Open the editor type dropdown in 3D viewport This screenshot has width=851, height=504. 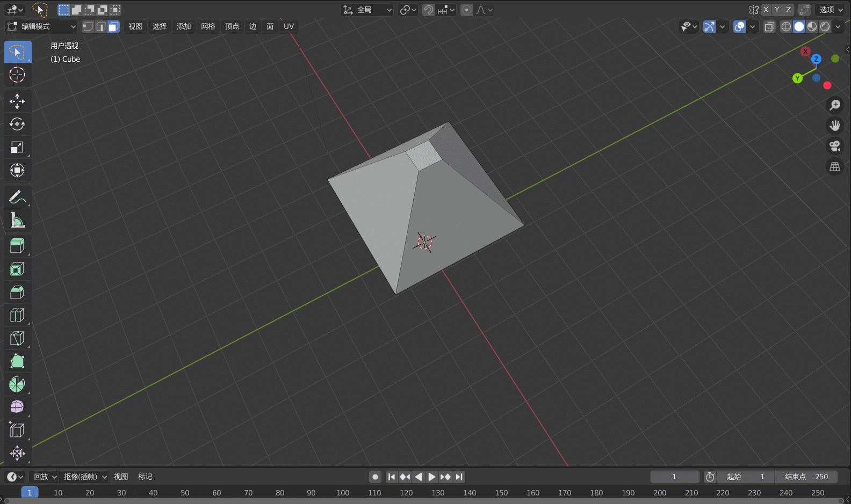[x=15, y=10]
